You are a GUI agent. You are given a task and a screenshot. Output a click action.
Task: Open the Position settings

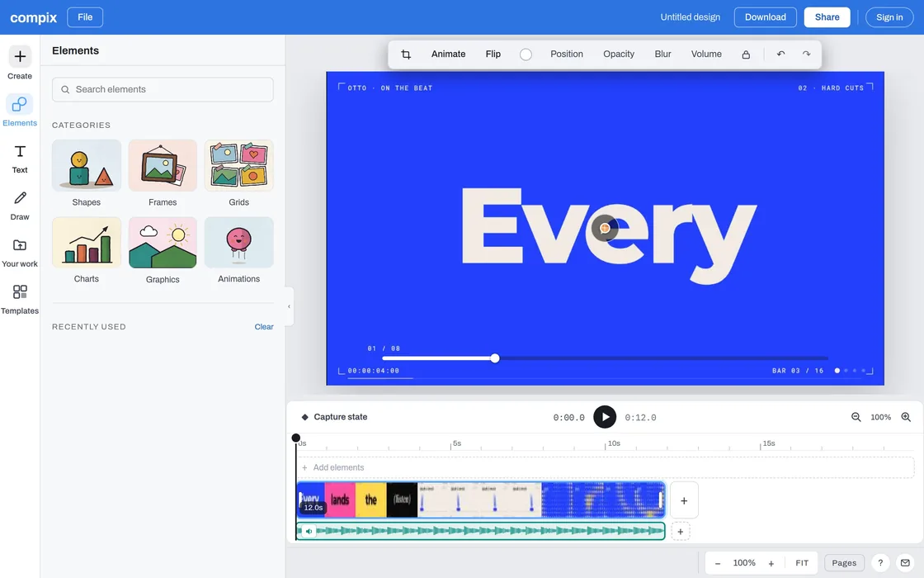(567, 54)
